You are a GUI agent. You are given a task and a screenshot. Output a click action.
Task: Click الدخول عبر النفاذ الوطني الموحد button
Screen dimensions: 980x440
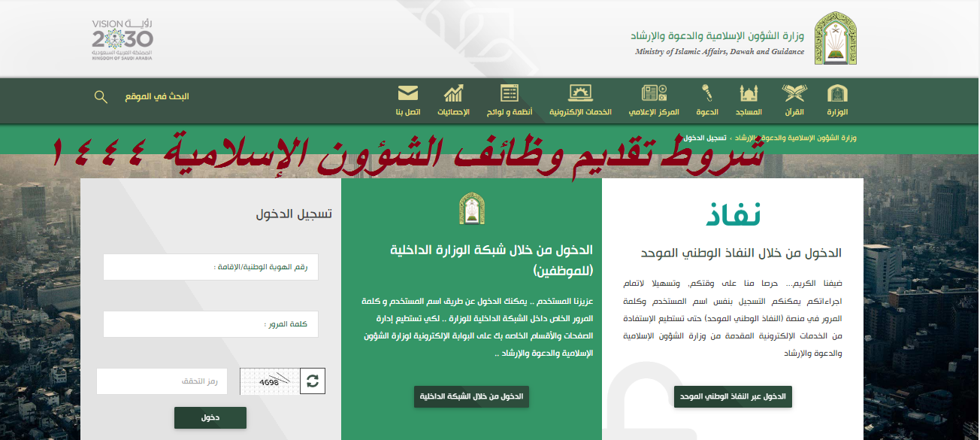pos(733,396)
